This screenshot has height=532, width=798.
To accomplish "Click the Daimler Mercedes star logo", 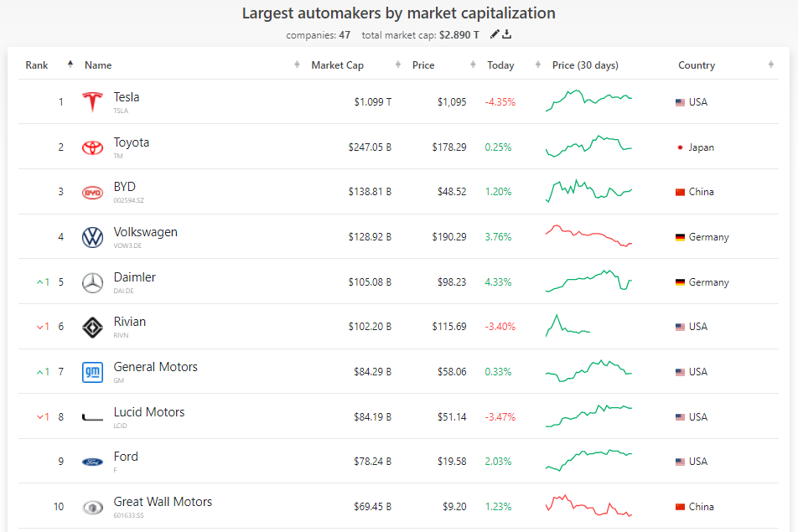I will tap(92, 282).
